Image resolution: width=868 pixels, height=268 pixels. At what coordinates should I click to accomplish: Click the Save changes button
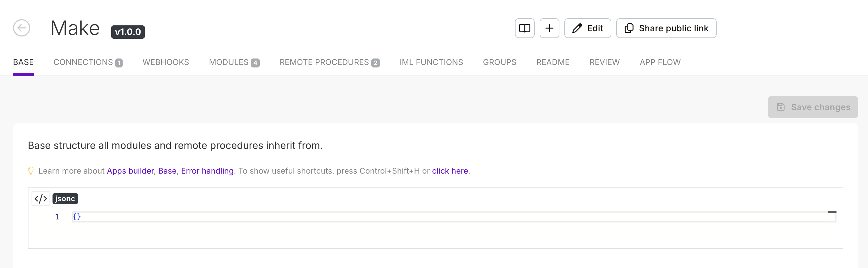coord(812,107)
